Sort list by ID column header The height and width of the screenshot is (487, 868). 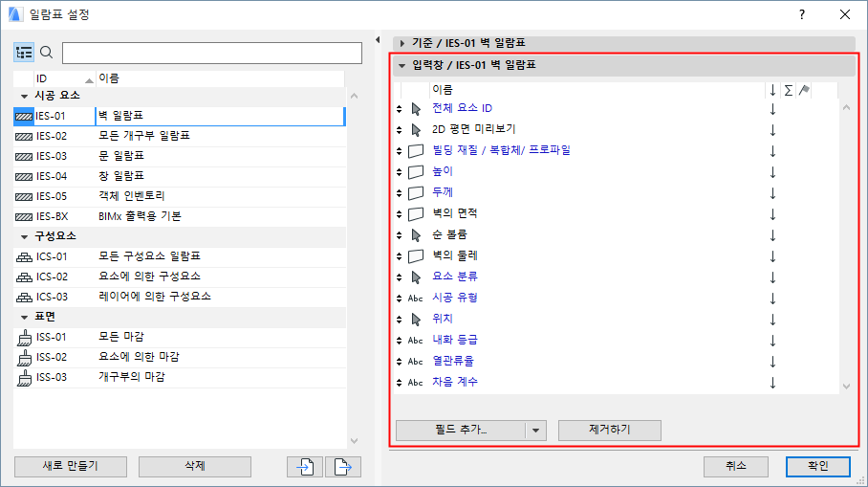point(65,78)
